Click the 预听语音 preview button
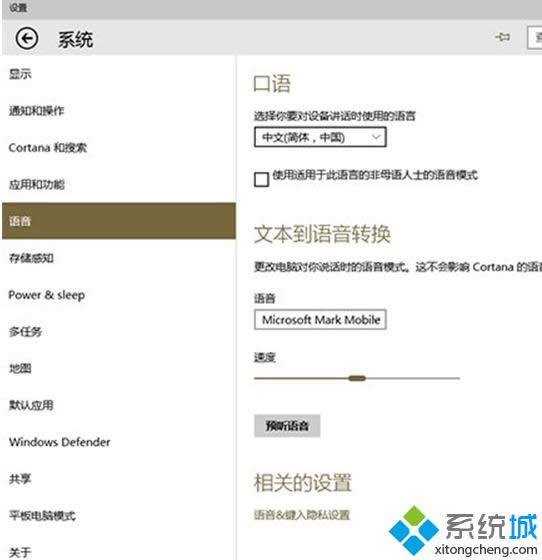This screenshot has height=560, width=542. tap(287, 426)
